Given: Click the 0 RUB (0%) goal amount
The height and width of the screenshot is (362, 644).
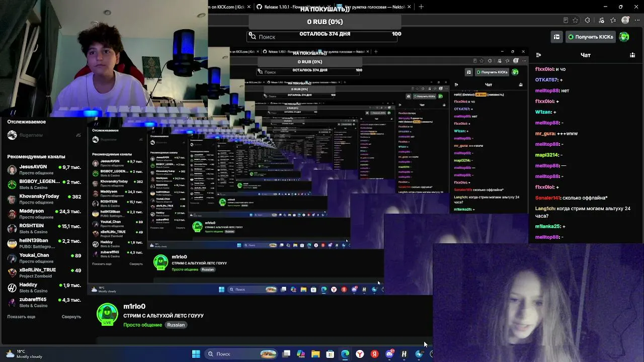Looking at the screenshot, I should click(x=325, y=22).
